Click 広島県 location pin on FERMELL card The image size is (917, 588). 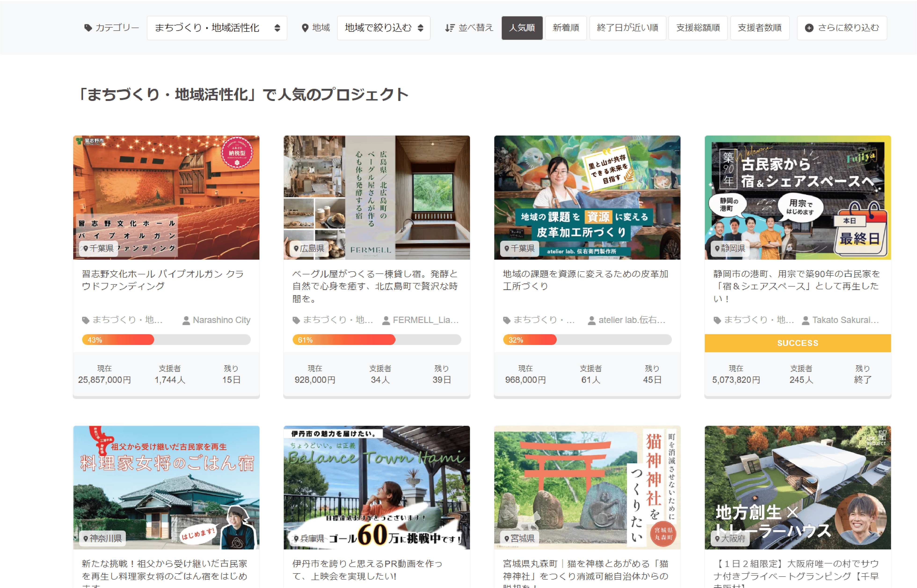click(x=296, y=249)
